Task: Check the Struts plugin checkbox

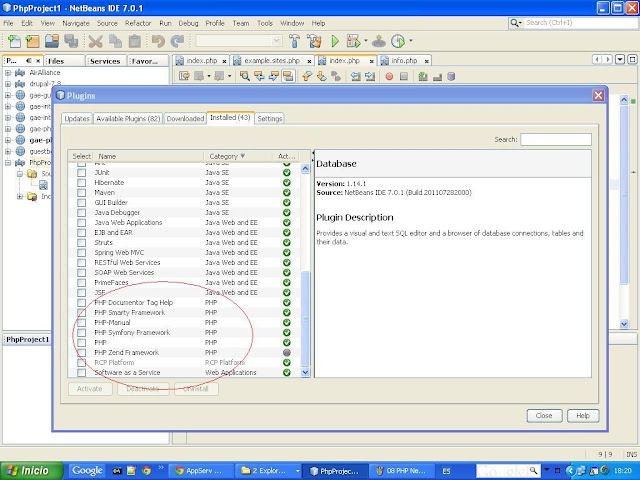Action: [x=82, y=242]
